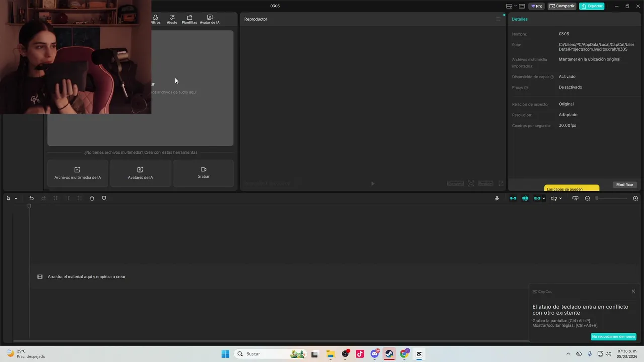Open the linkage options dropdown arrow
Image resolution: width=644 pixels, height=362 pixels.
[x=544, y=198]
